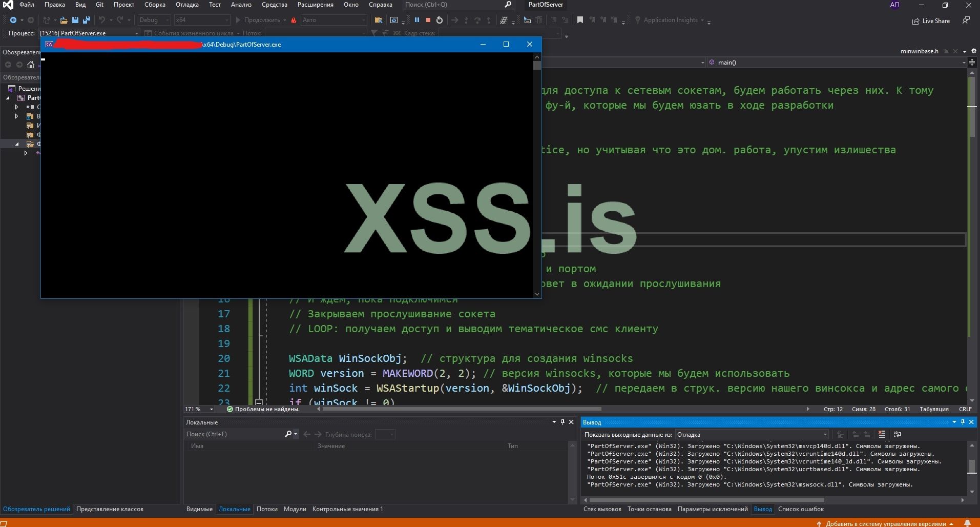Click the output panel horizontal scrollbar
The width and height of the screenshot is (980, 527).
coord(707,500)
